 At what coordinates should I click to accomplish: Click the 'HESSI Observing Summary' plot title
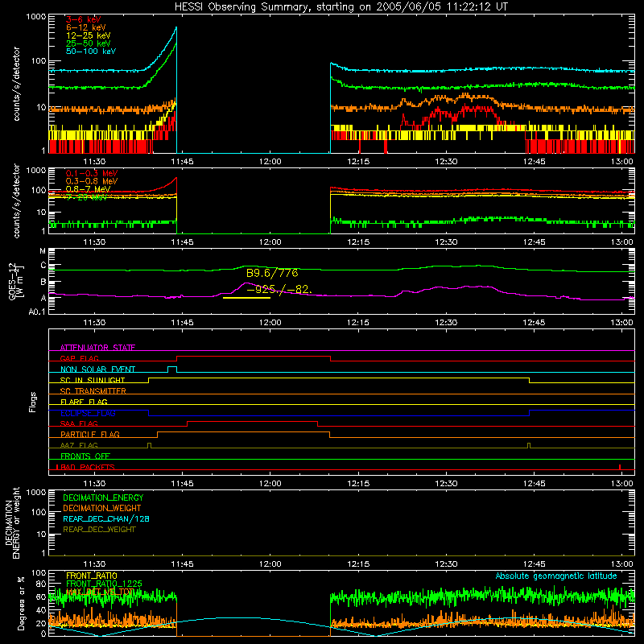pos(341,6)
